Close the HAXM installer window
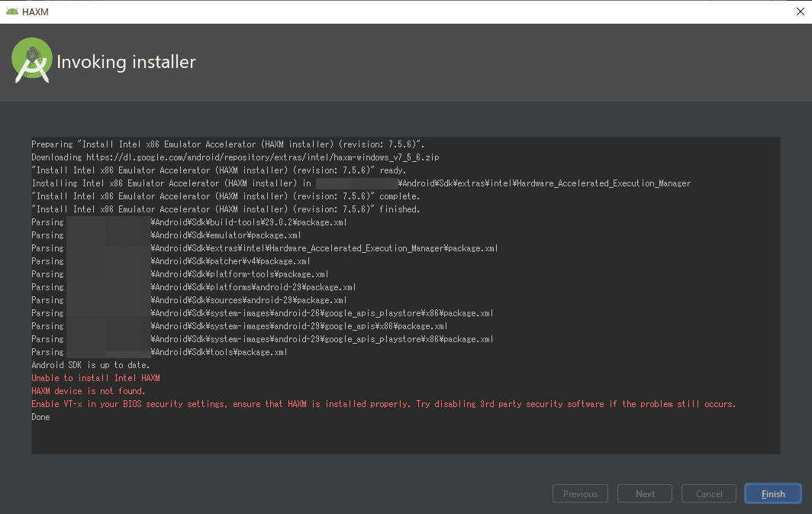812x514 pixels. point(800,11)
